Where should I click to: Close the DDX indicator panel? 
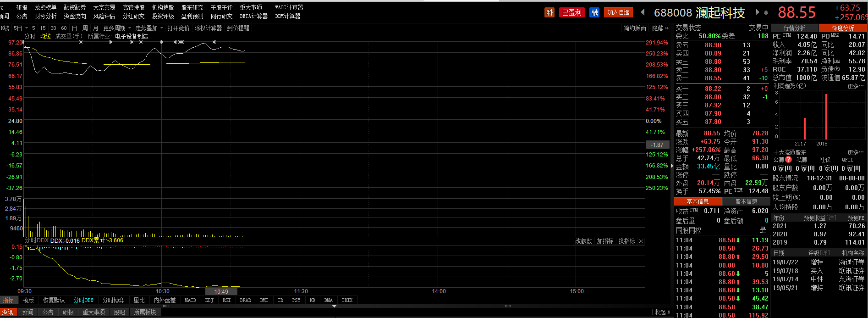tap(641, 241)
